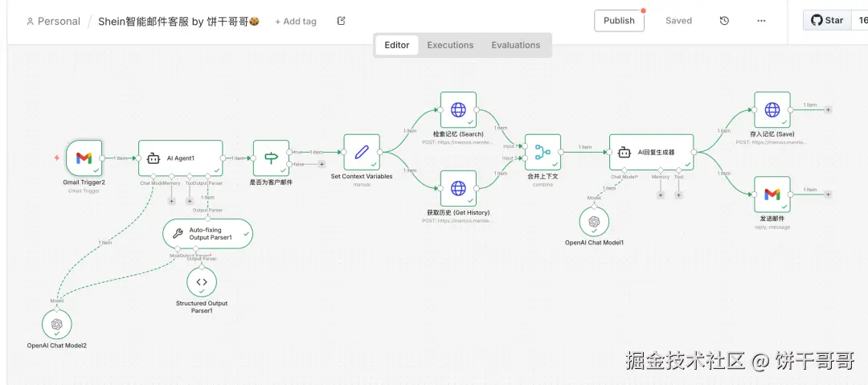Screen dimensions: 868x385
Task: Click the lightning trigger icon by Gmail Trigger2
Action: [56, 158]
